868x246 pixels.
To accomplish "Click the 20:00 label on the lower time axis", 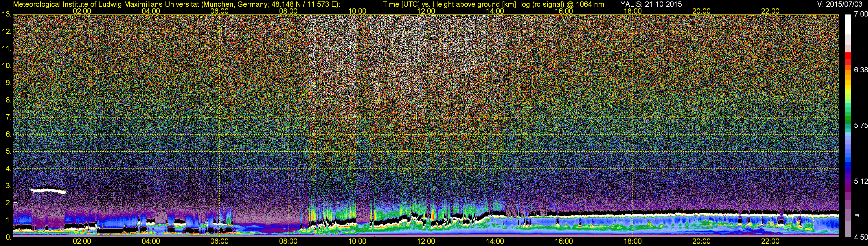I will pos(701,241).
